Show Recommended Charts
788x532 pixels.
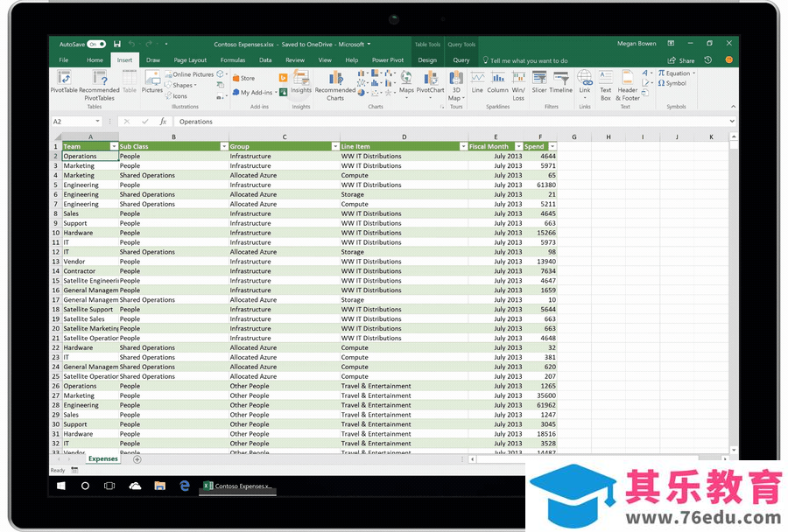tap(335, 85)
